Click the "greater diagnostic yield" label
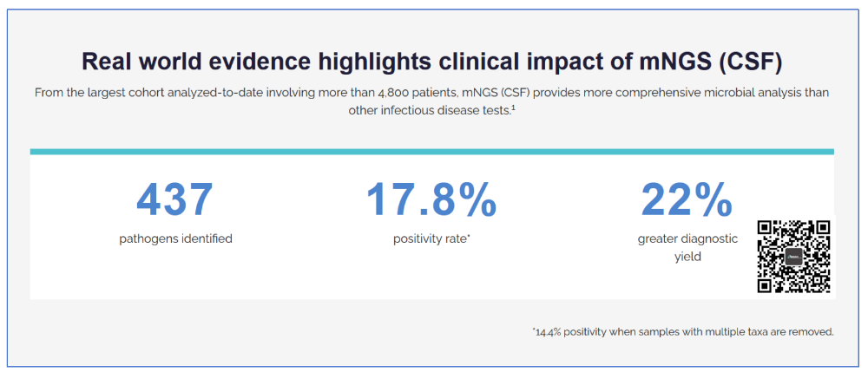The image size is (868, 372). pos(687,247)
